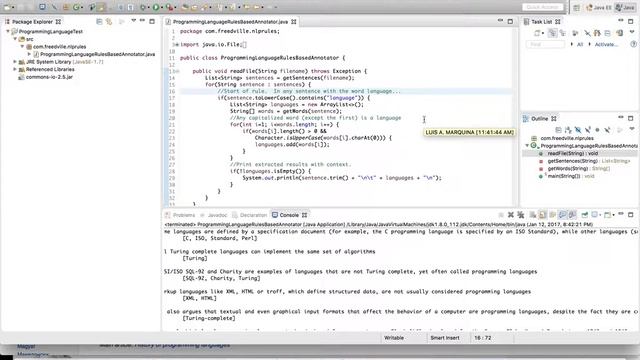Expand the Referenced Libraries node
Viewport: 640px width, 360px height.
[x=15, y=69]
